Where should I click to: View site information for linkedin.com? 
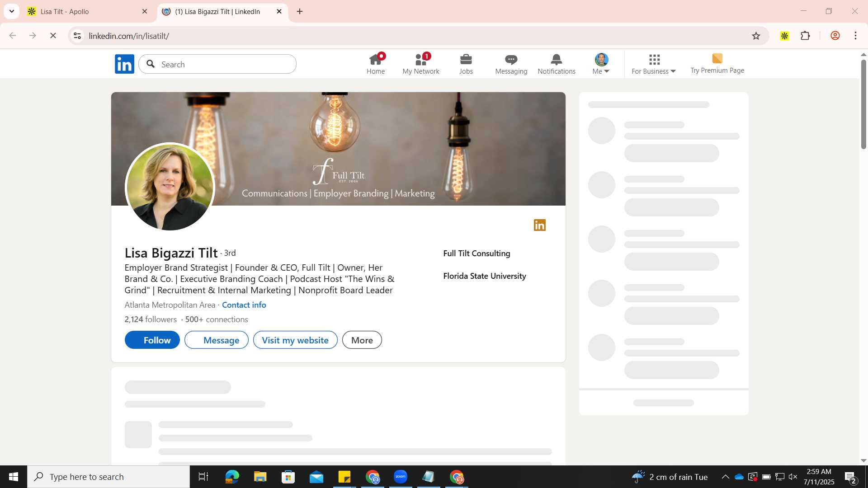point(77,36)
